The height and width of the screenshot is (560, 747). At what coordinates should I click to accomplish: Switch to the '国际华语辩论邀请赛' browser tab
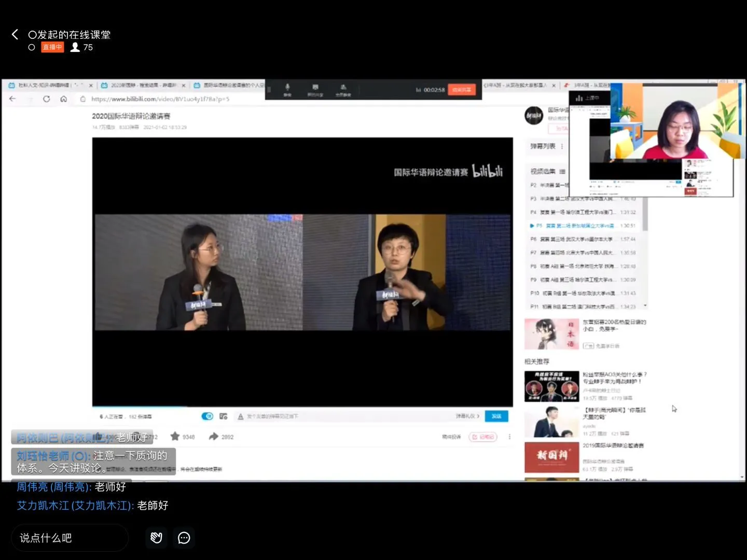229,85
